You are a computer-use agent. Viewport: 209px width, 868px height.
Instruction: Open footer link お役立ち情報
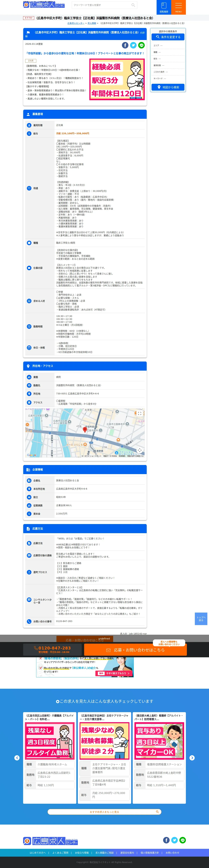pyautogui.click(x=82, y=853)
